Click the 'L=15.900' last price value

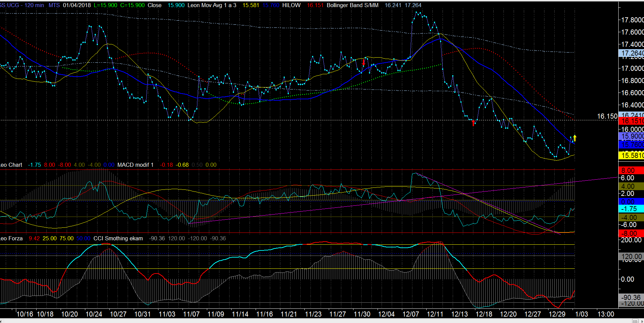[105, 5]
